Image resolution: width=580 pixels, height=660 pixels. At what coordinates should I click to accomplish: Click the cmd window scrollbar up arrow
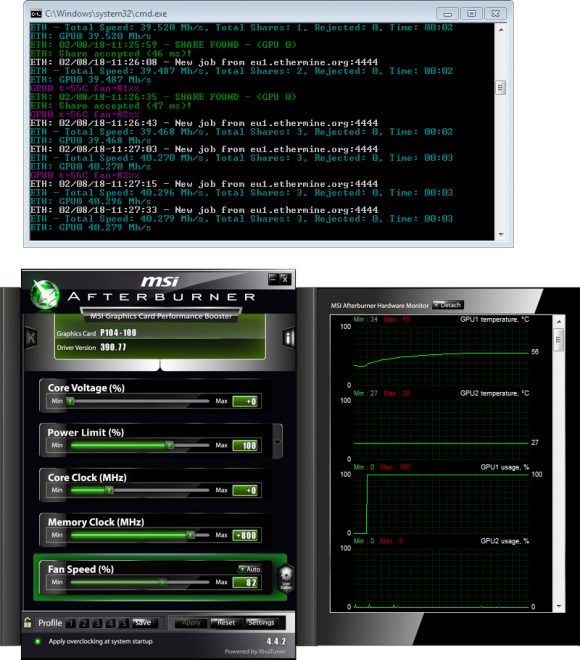tap(500, 29)
